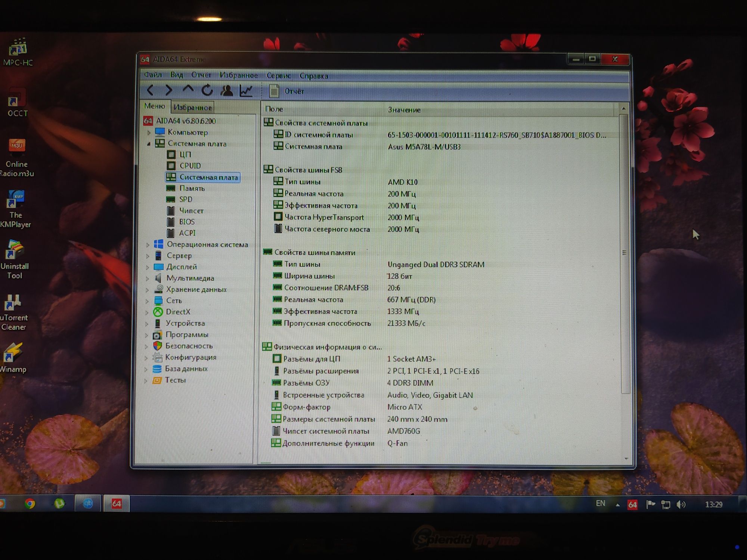Select BIOS in the tree
The height and width of the screenshot is (560, 747).
coord(181,222)
